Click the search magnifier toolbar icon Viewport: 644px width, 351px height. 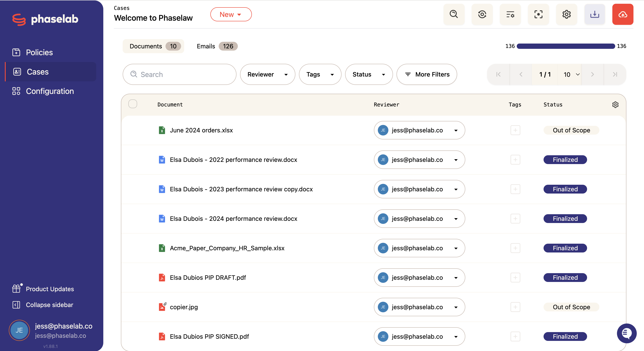[454, 15]
